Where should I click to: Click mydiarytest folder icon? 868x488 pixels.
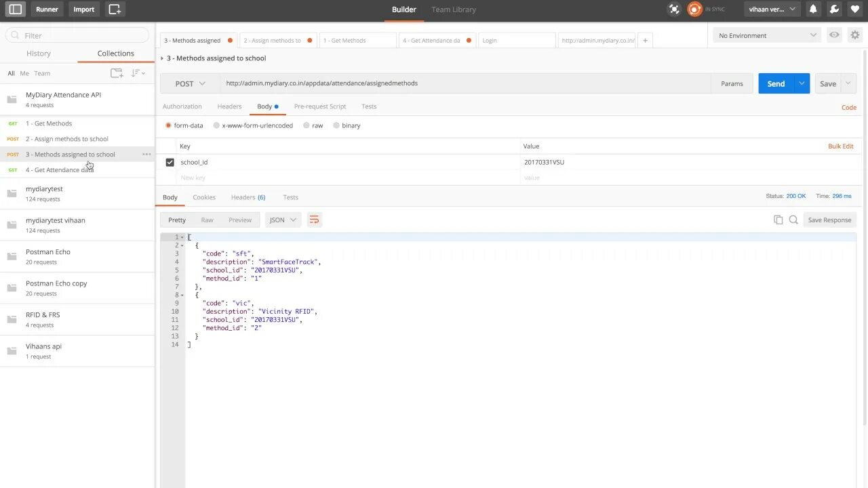coord(12,194)
